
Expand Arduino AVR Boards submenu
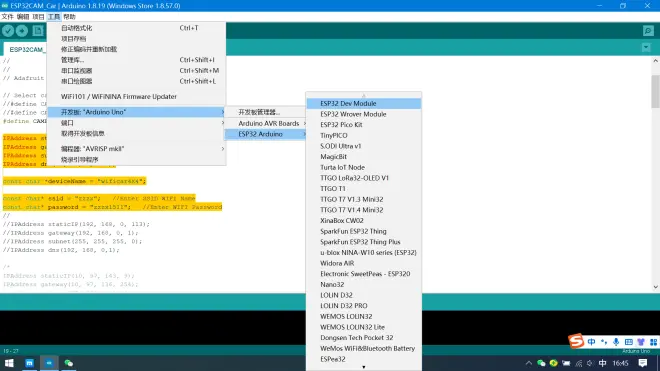pyautogui.click(x=265, y=123)
